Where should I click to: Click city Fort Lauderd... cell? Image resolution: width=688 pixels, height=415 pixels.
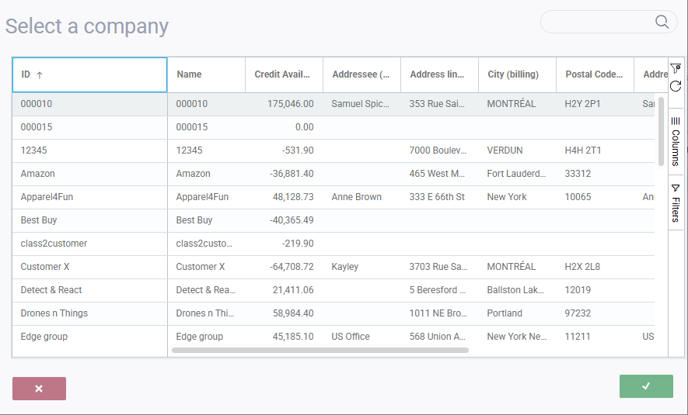click(x=516, y=174)
